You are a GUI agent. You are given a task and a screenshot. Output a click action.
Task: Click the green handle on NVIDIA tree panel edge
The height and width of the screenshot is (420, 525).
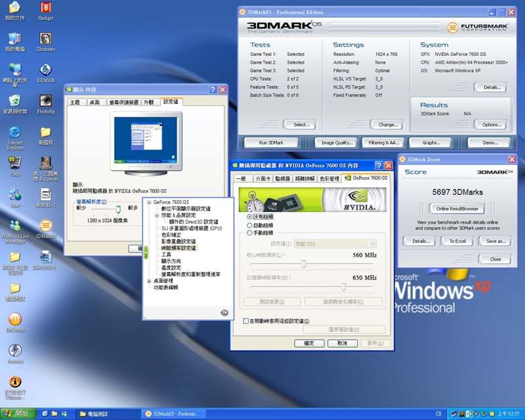tap(146, 252)
